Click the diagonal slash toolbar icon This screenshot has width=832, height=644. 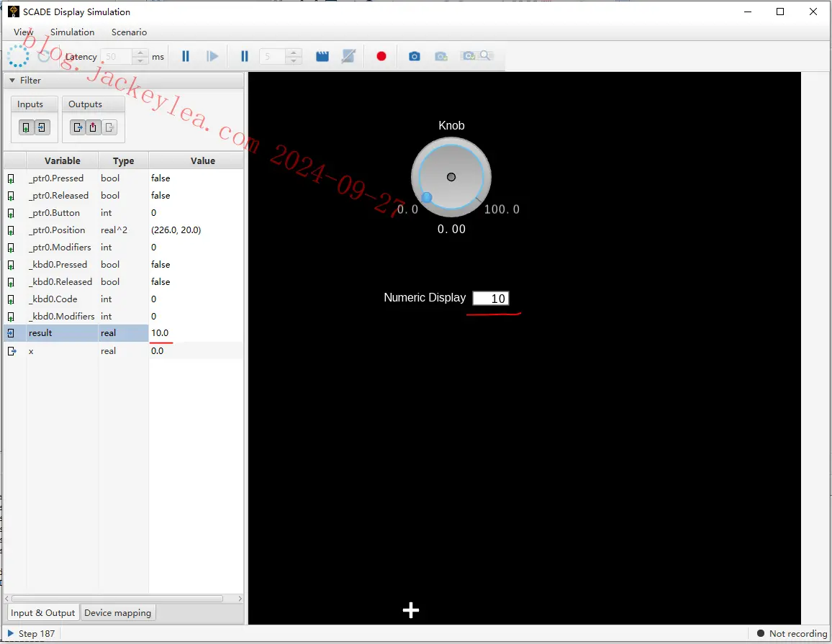point(348,55)
